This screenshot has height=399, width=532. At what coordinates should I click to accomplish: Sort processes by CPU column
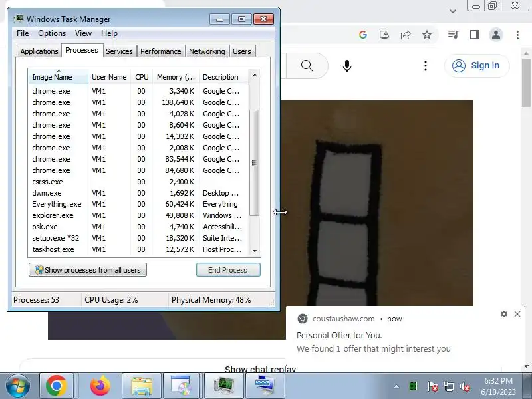(142, 77)
